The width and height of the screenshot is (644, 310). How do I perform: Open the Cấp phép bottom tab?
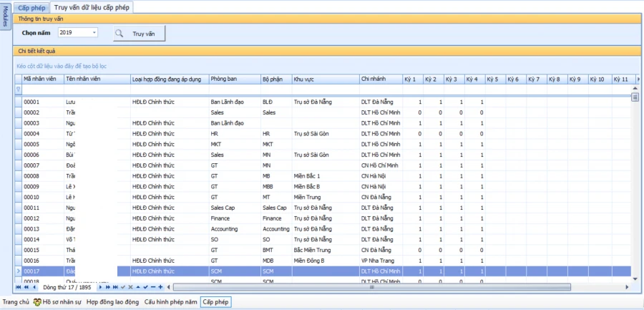click(x=216, y=302)
